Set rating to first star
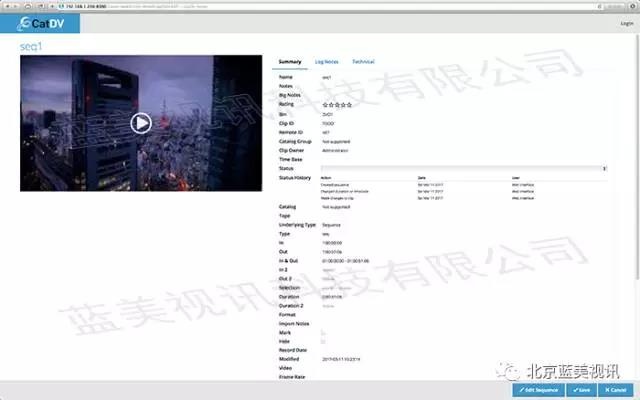 click(325, 105)
